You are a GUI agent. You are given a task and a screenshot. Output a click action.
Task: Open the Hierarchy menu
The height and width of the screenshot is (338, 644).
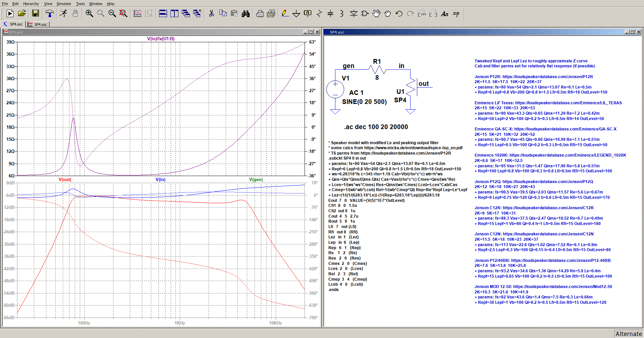tap(31, 4)
